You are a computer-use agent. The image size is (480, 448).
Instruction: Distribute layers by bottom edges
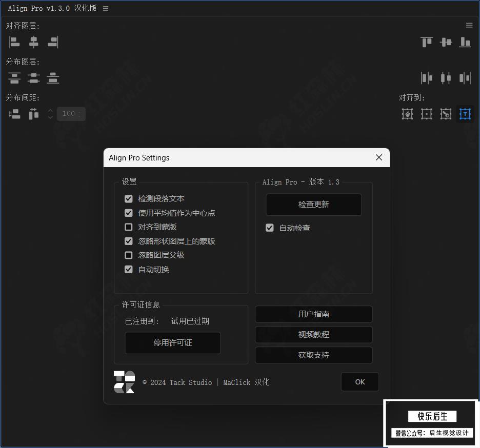[x=53, y=78]
